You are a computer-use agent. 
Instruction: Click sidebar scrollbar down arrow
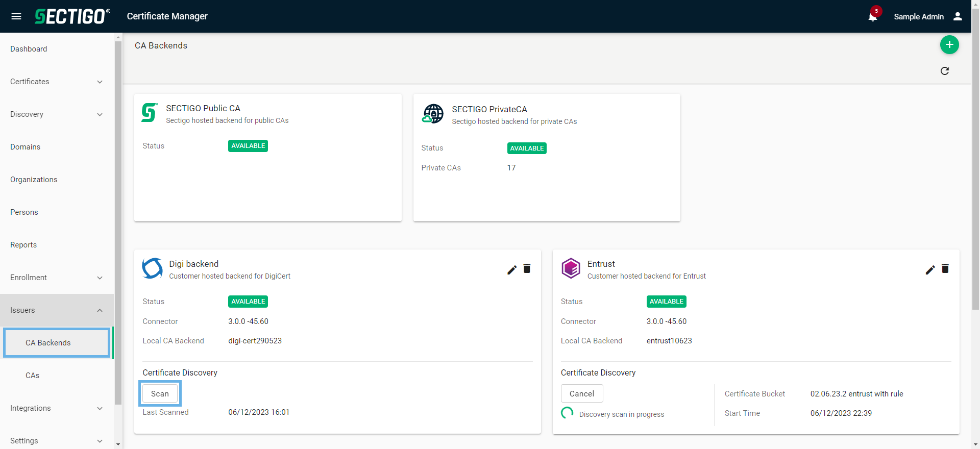tap(118, 444)
